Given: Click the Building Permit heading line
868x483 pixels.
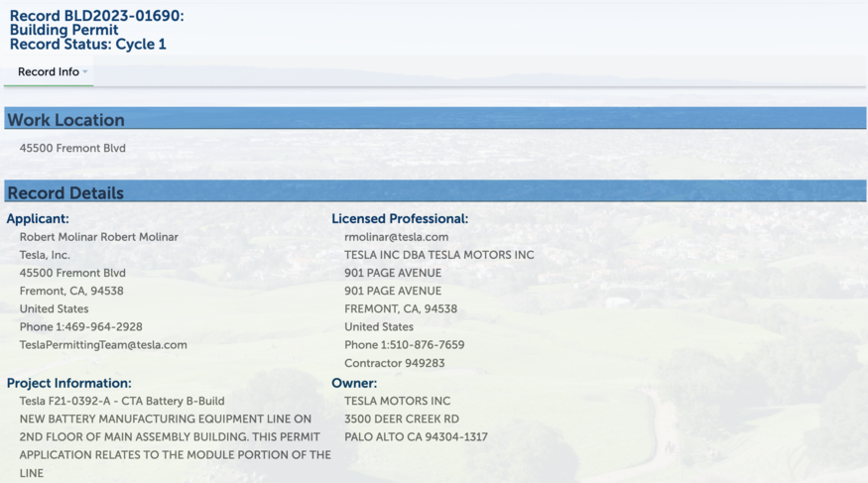Looking at the screenshot, I should point(64,30).
